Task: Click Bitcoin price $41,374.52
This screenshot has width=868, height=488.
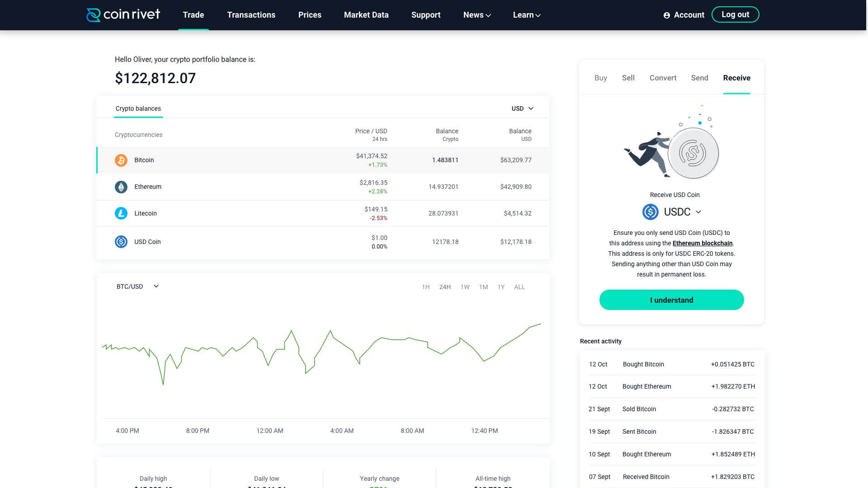Action: point(372,156)
